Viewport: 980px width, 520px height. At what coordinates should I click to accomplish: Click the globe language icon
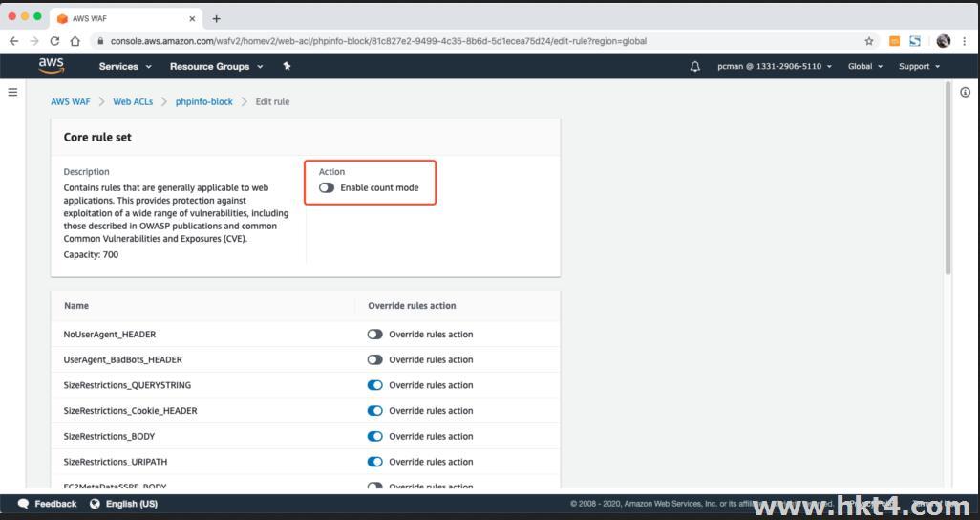point(95,504)
